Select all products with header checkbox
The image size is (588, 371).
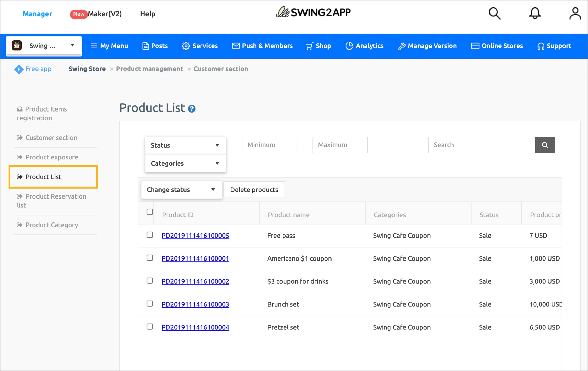[150, 212]
